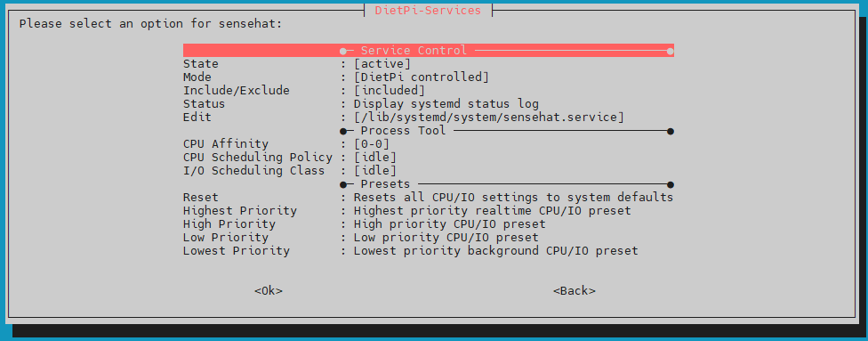Viewport: 868px width, 341px height.
Task: Click the Ok button
Action: pos(269,290)
